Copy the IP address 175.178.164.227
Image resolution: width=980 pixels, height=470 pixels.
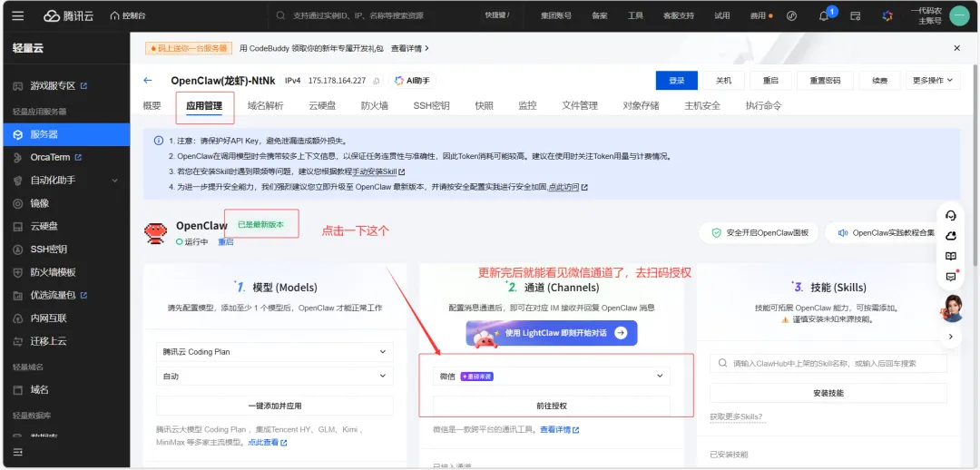(x=377, y=81)
